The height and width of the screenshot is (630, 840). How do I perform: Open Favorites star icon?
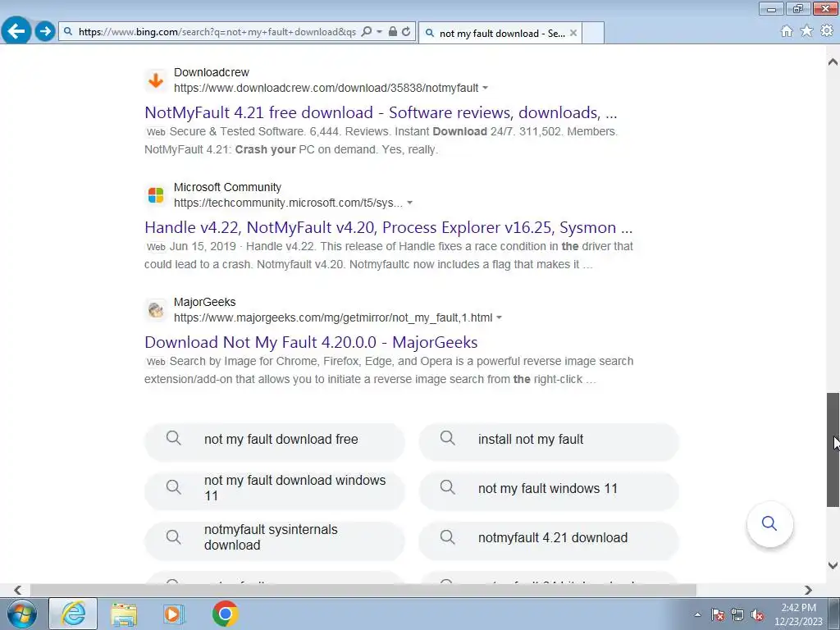806,31
